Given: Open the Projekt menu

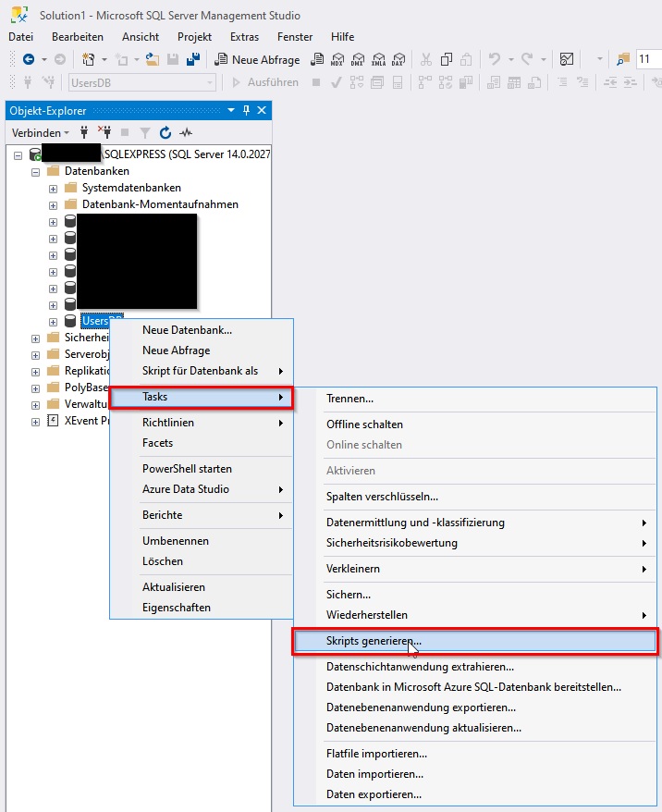Looking at the screenshot, I should (194, 37).
